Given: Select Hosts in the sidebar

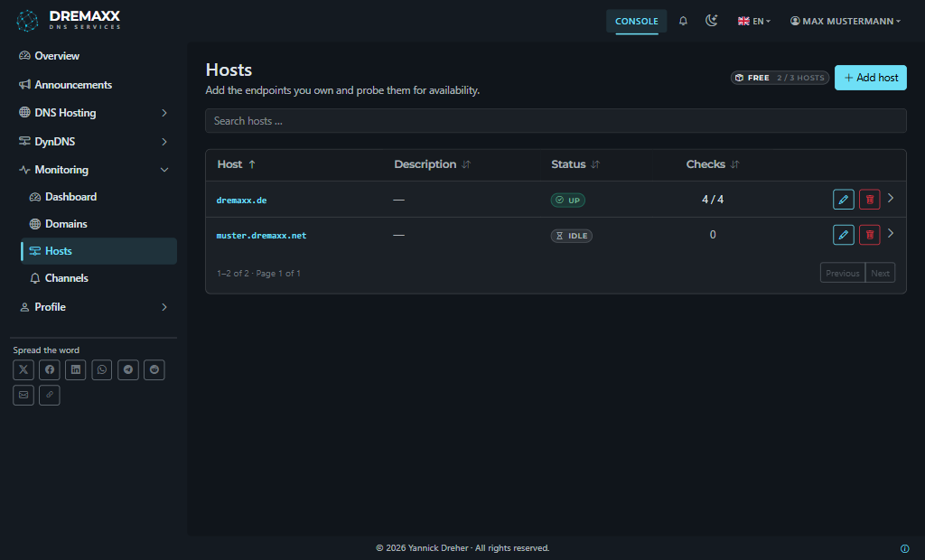Looking at the screenshot, I should tap(98, 251).
